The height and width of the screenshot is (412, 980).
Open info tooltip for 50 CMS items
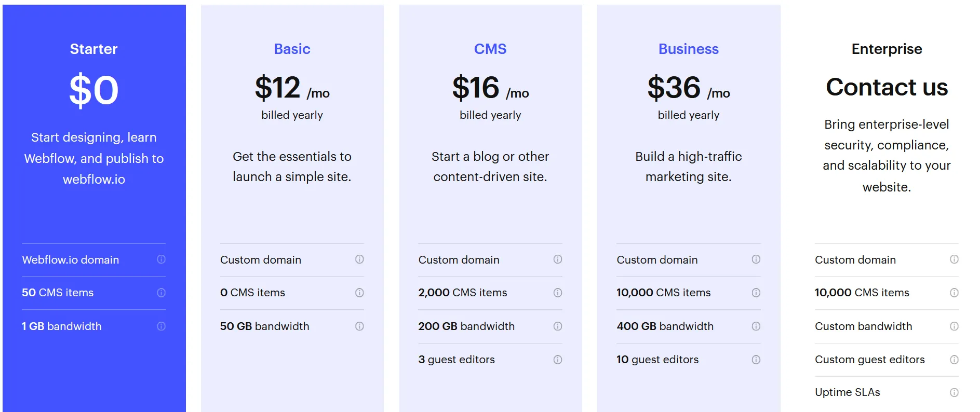[x=161, y=293]
